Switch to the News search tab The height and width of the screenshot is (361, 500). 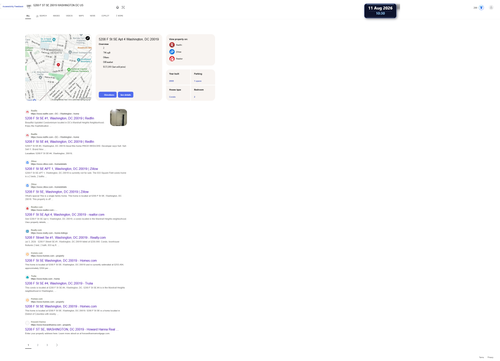coord(92,16)
